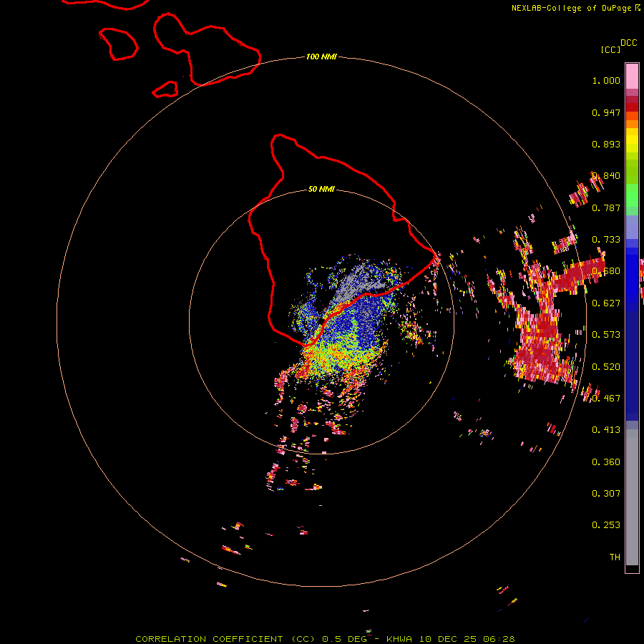The width and height of the screenshot is (644, 644).
Task: Select the 0.627 scale label
Action: coord(606,303)
